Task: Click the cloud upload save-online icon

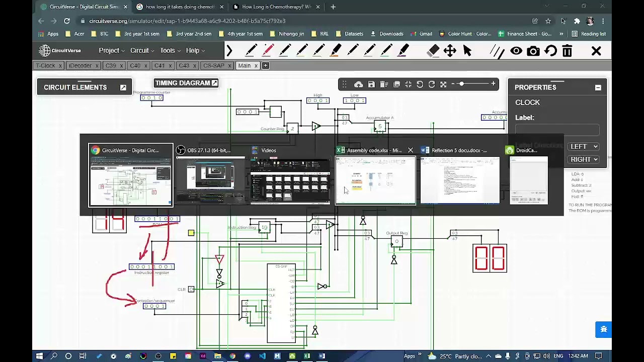Action: click(x=358, y=84)
